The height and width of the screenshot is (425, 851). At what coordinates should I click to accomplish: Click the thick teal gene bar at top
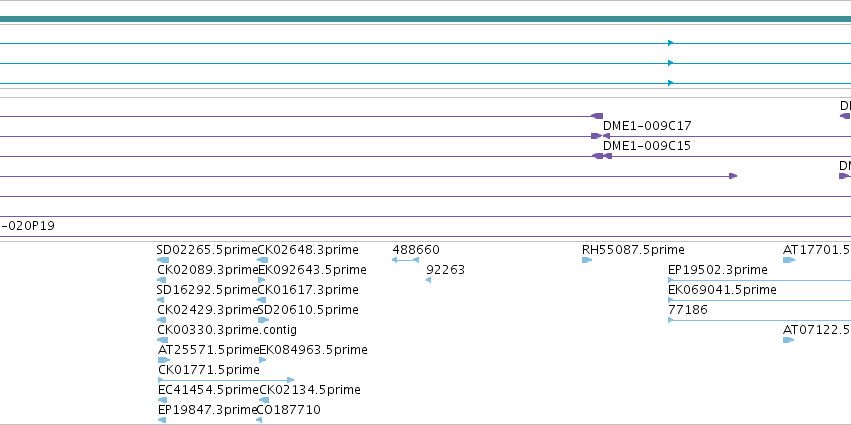click(426, 20)
